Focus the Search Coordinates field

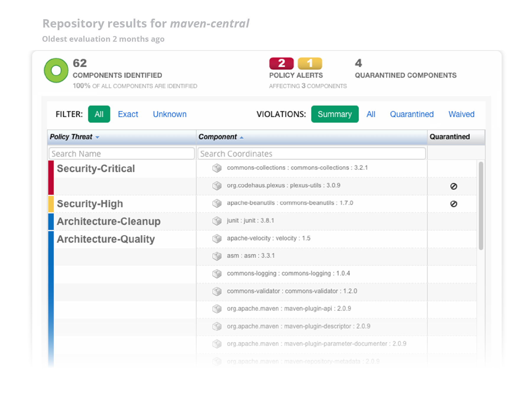tap(312, 154)
